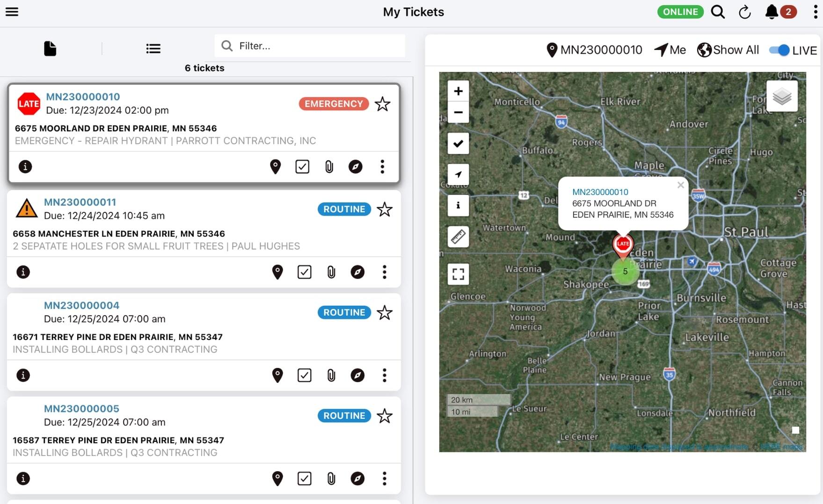823x504 pixels.
Task: Switch to the list view tab
Action: (153, 49)
